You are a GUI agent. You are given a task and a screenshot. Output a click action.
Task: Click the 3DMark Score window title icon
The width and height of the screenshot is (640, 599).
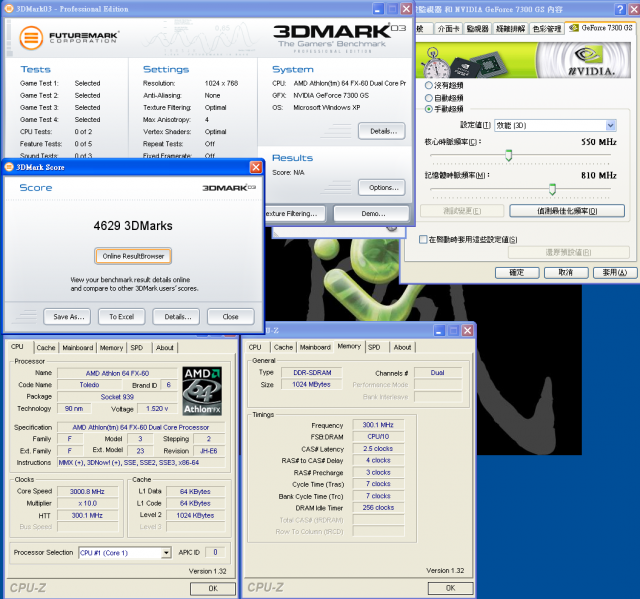pos(9,167)
